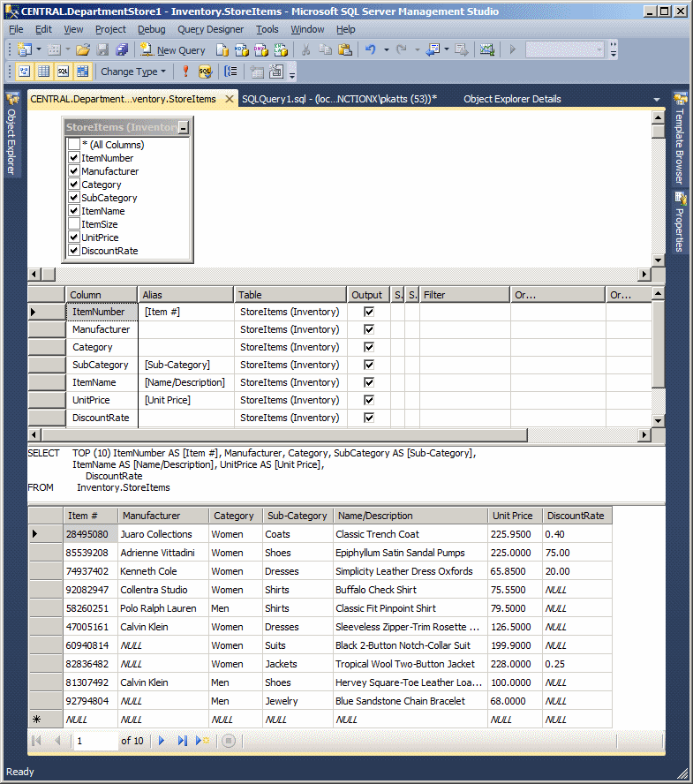This screenshot has width=693, height=784.
Task: Toggle Output checkbox for Category row
Action: 369,347
